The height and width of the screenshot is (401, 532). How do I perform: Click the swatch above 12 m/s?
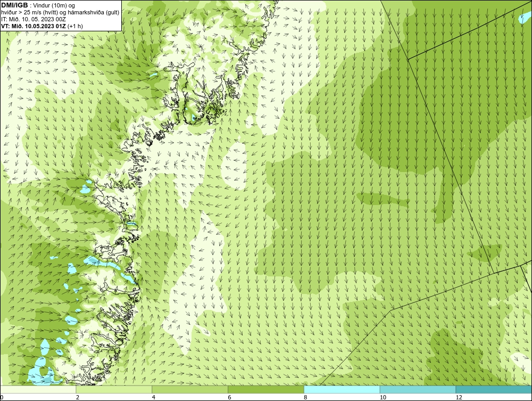tap(494, 389)
